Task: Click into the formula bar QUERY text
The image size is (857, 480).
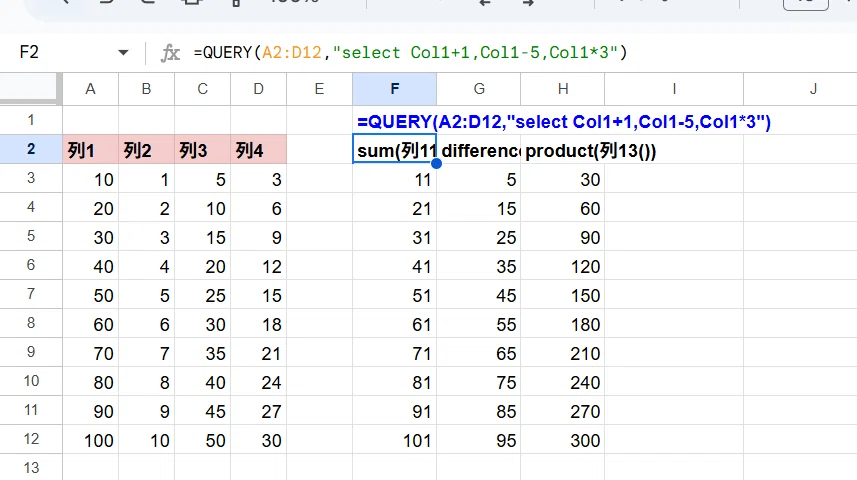Action: coord(410,52)
